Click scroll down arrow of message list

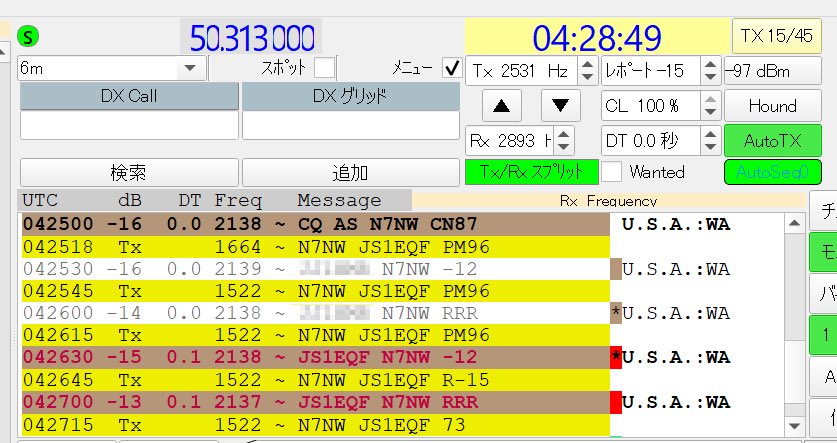click(x=794, y=426)
